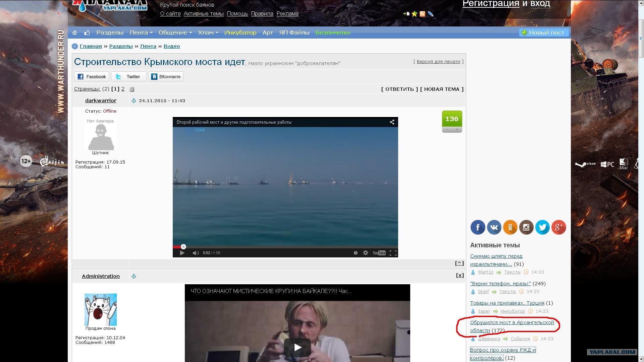Screen dimensions: 644x362
Task: Click the Новый пост button
Action: point(543,33)
